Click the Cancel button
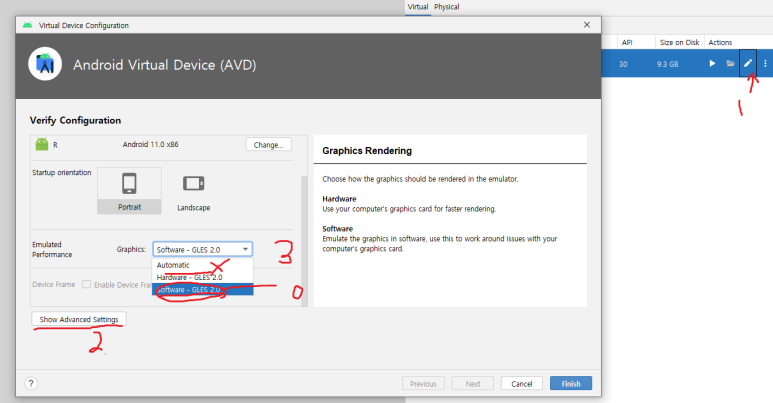Image resolution: width=773 pixels, height=403 pixels. pyautogui.click(x=522, y=383)
